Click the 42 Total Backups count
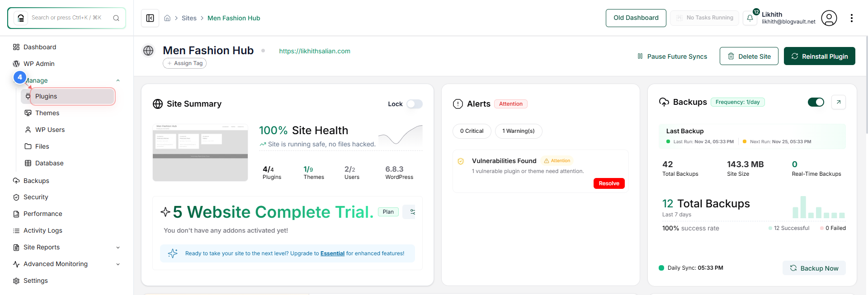 680,168
